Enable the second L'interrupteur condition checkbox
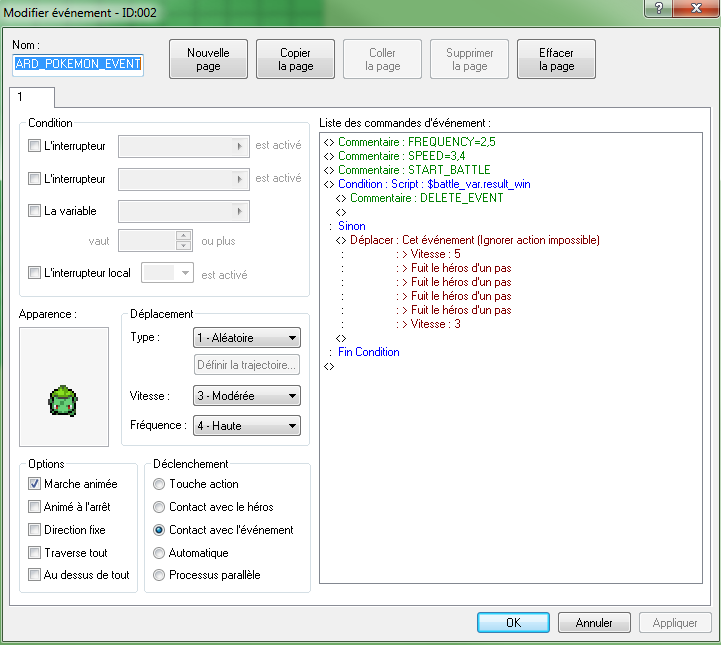 tap(34, 178)
